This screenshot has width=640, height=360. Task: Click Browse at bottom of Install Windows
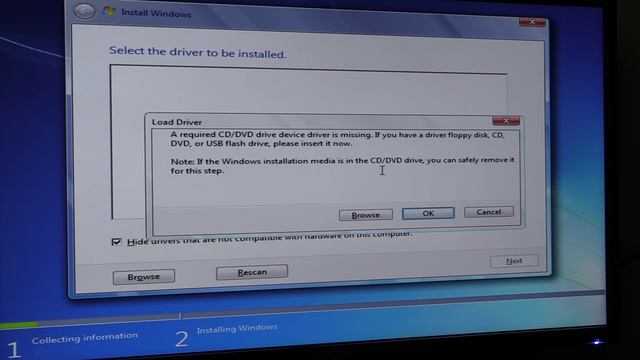[144, 277]
